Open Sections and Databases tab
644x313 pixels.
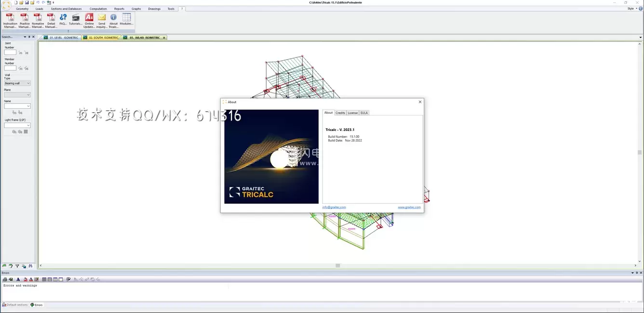[67, 9]
